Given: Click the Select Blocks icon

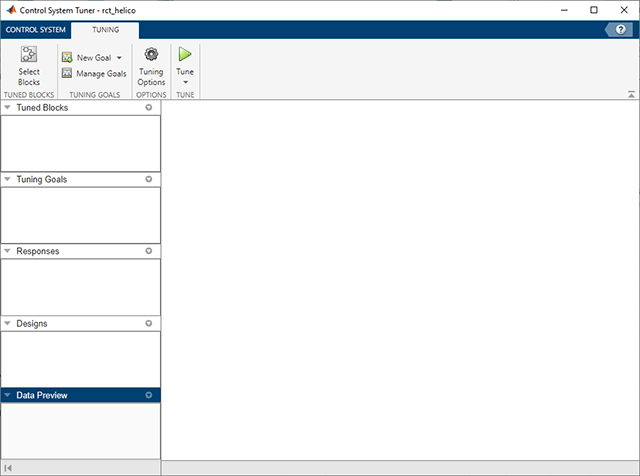Looking at the screenshot, I should pos(29,56).
